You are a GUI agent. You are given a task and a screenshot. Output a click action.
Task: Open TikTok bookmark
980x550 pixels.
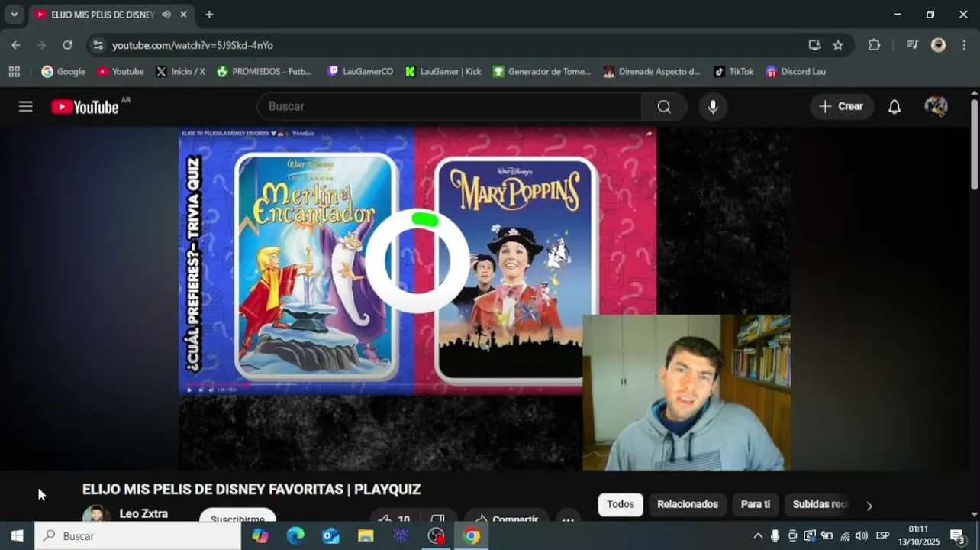(x=733, y=71)
